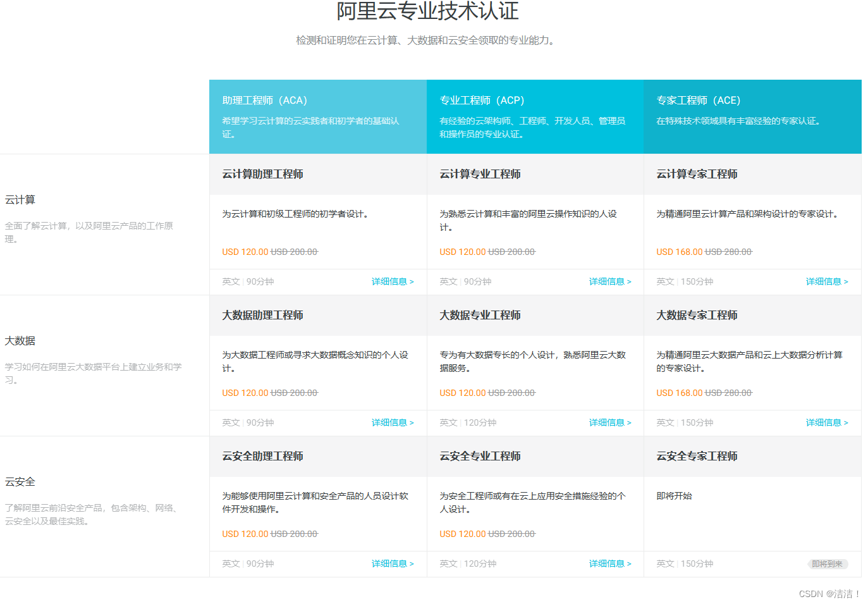Image resolution: width=868 pixels, height=604 pixels.
Task: Click the 云计算专家工程师 card title
Action: [697, 174]
